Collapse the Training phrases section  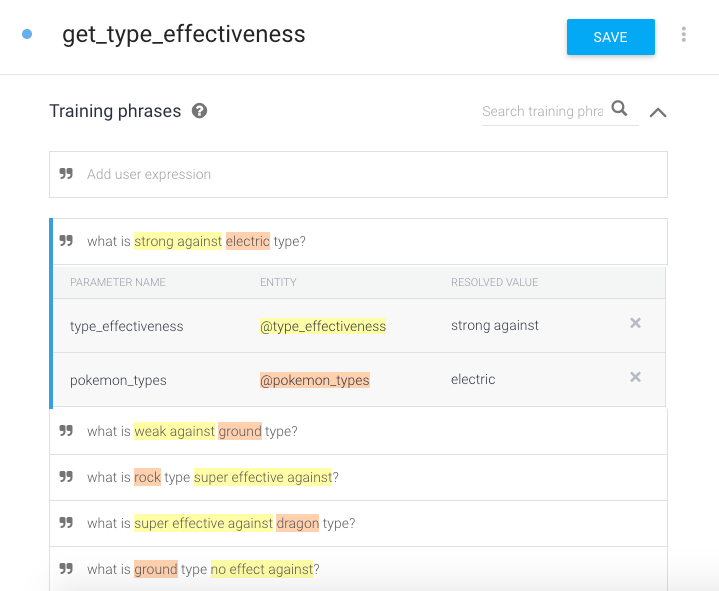658,112
